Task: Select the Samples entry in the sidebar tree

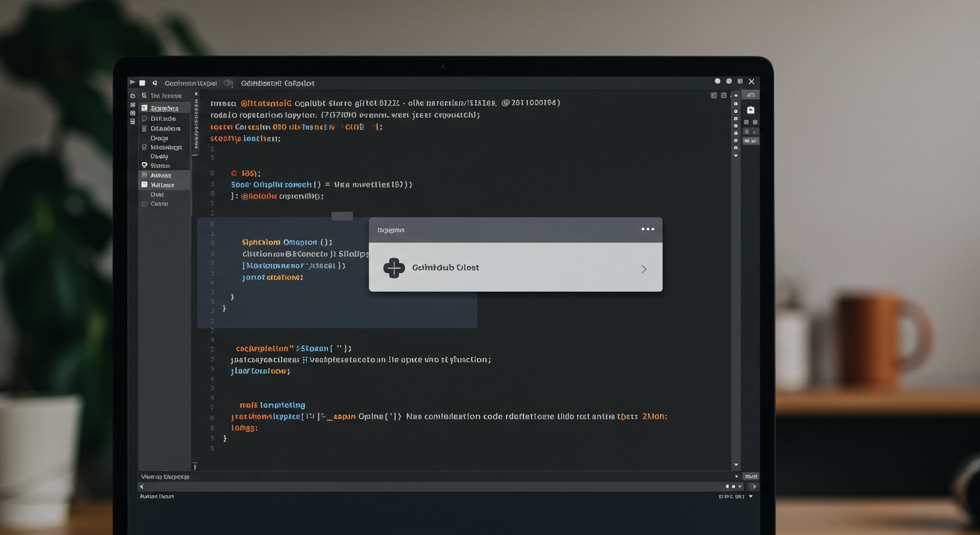Action: 165,108
